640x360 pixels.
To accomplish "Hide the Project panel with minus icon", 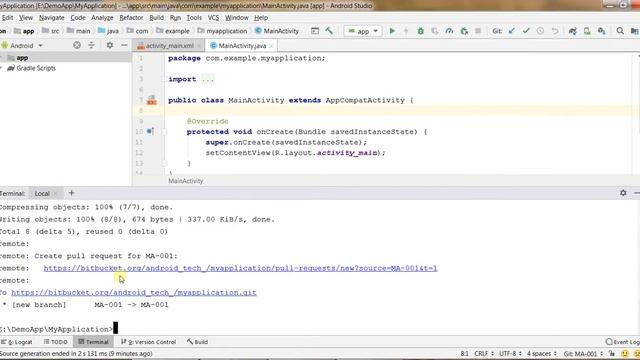I will [124, 45].
